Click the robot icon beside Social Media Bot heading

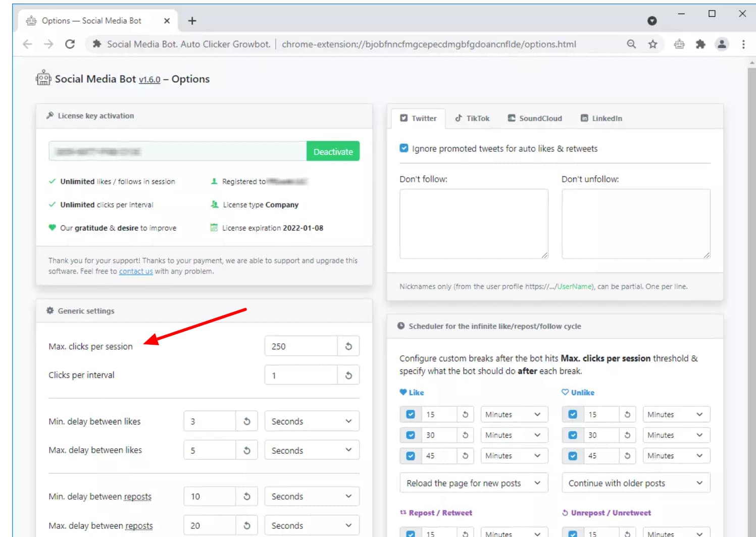click(43, 78)
